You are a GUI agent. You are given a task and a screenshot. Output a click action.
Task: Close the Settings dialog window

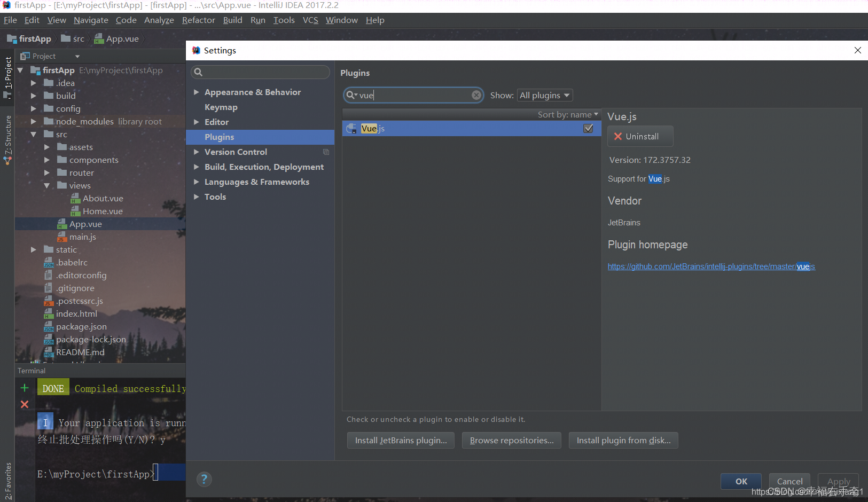857,50
